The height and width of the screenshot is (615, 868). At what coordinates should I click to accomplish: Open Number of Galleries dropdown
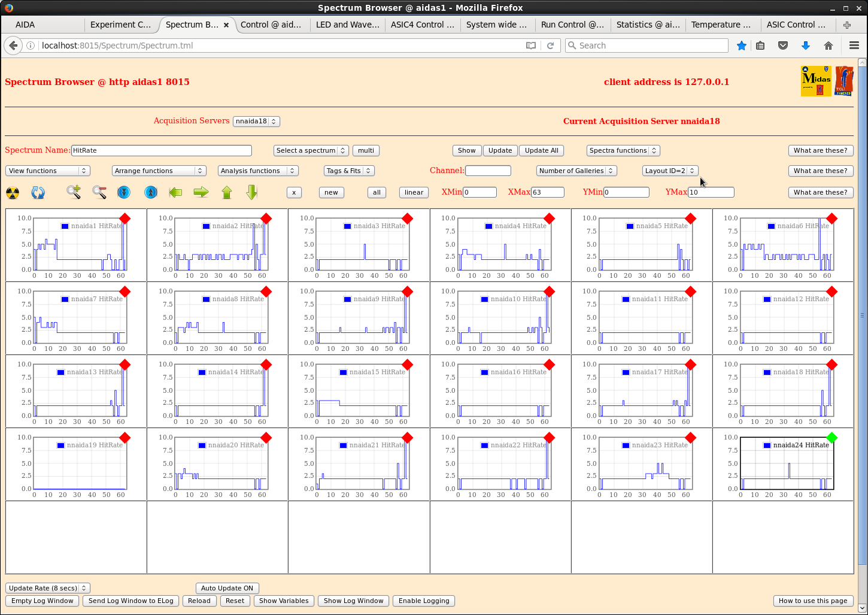coord(576,171)
